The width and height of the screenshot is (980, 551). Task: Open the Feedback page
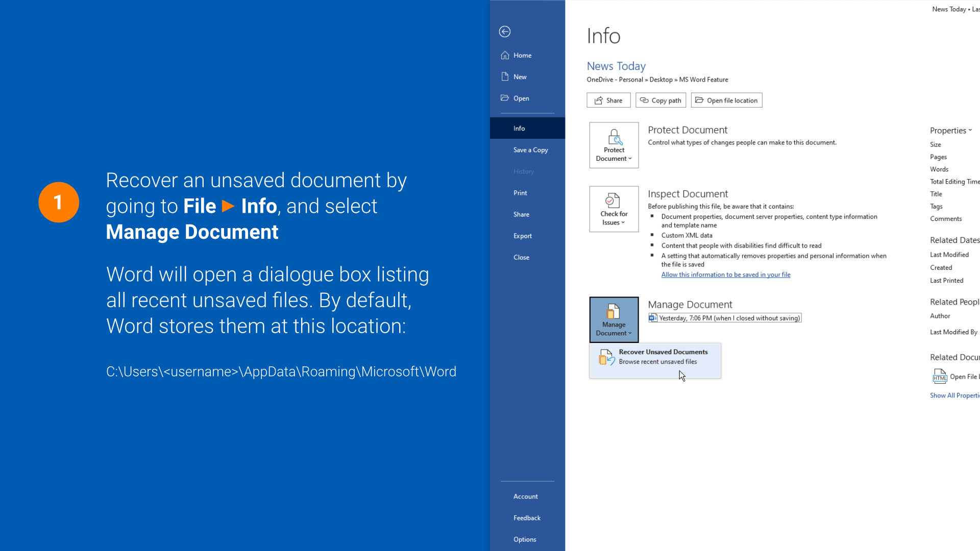pos(527,517)
